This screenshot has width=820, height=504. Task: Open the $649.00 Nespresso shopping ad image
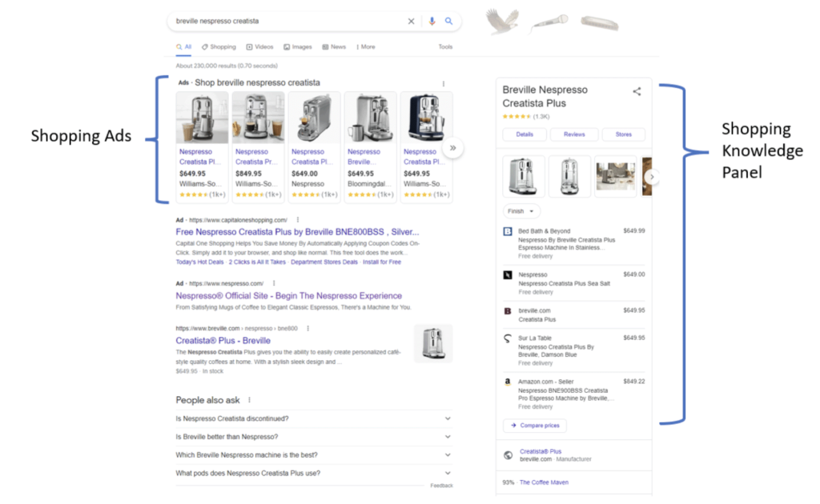click(314, 118)
